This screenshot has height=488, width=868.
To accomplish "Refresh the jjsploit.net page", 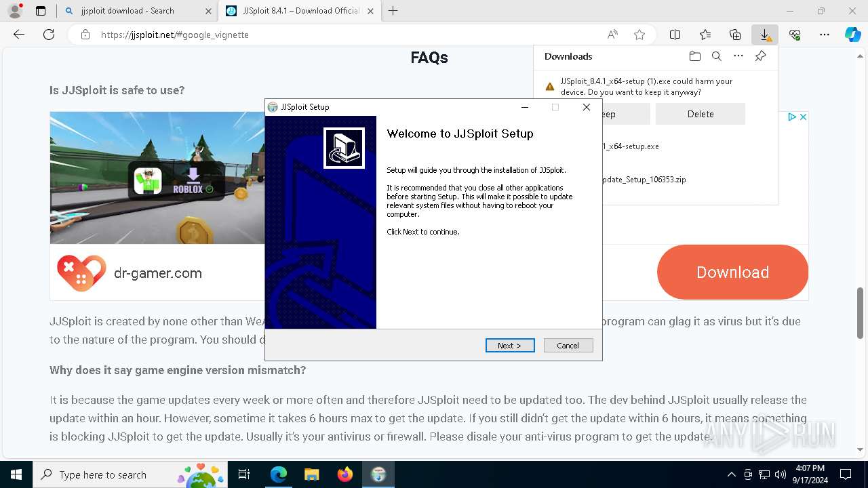I will (49, 35).
